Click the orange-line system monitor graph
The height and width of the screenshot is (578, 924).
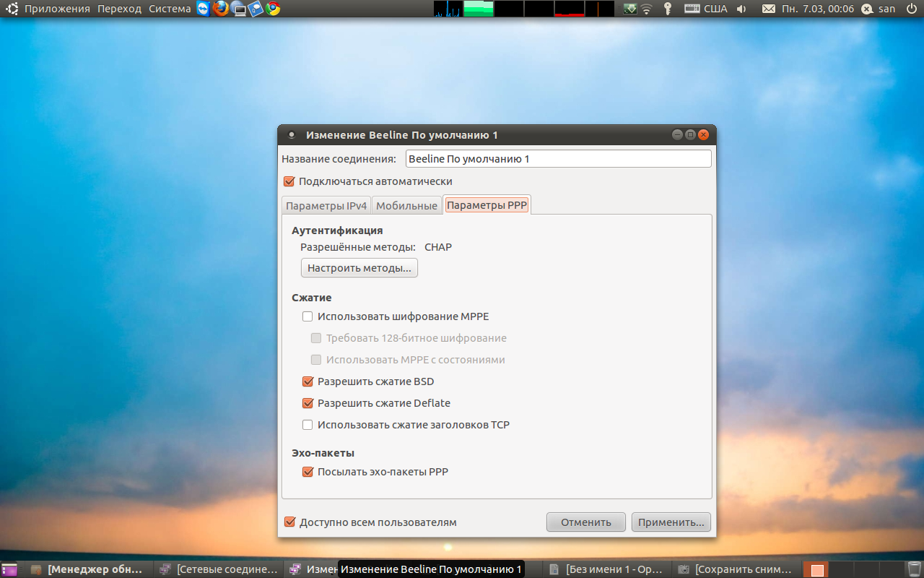[599, 9]
